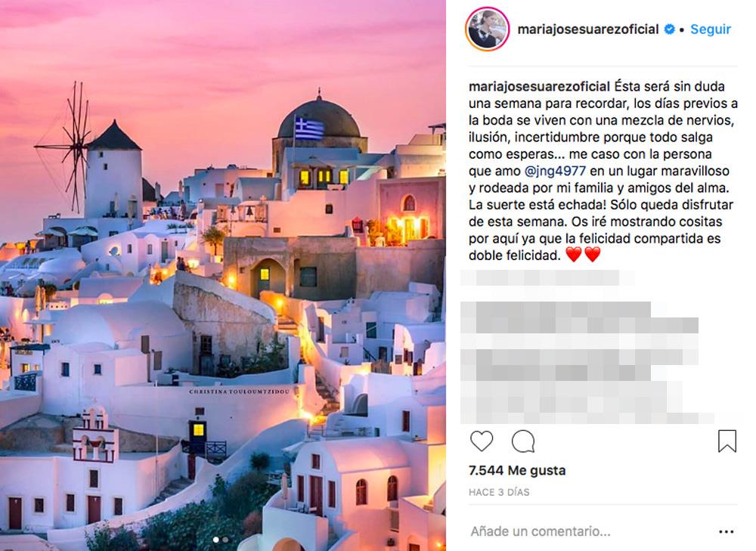756x551 pixels.
Task: Open the three-dot more options menu
Action: point(726,531)
